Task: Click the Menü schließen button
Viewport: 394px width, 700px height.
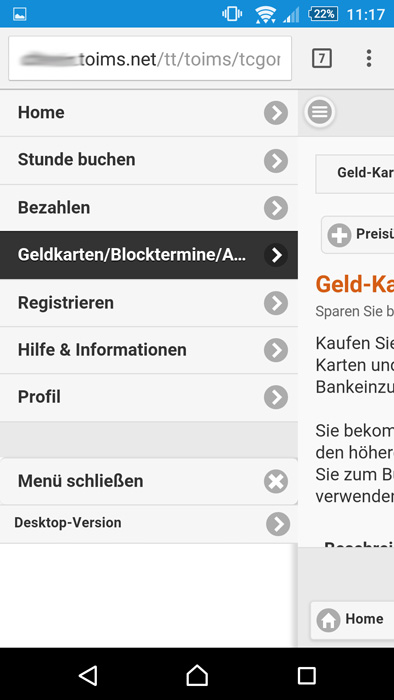Action: click(x=149, y=482)
